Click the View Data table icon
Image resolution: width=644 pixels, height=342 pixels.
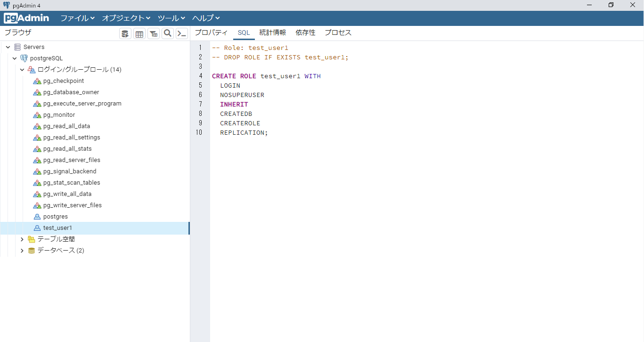point(139,33)
